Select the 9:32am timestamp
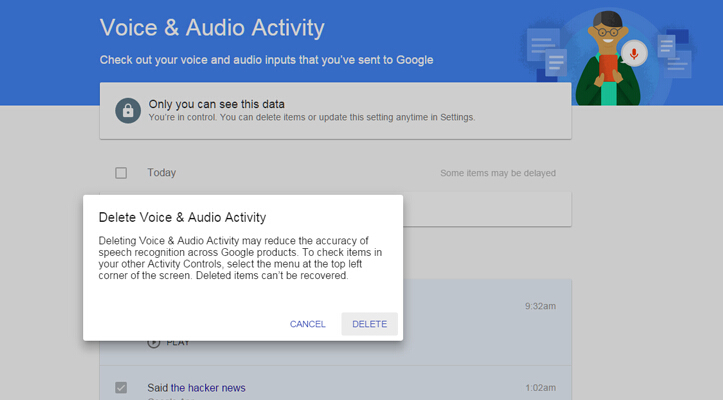The height and width of the screenshot is (401, 723). (540, 306)
